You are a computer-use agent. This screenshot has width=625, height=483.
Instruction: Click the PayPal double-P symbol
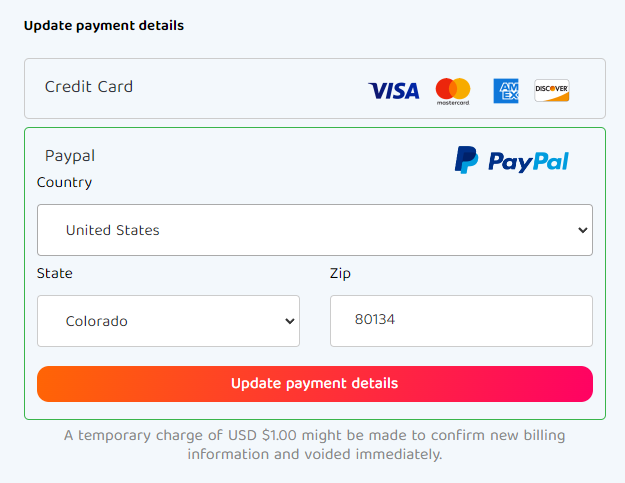tap(466, 160)
